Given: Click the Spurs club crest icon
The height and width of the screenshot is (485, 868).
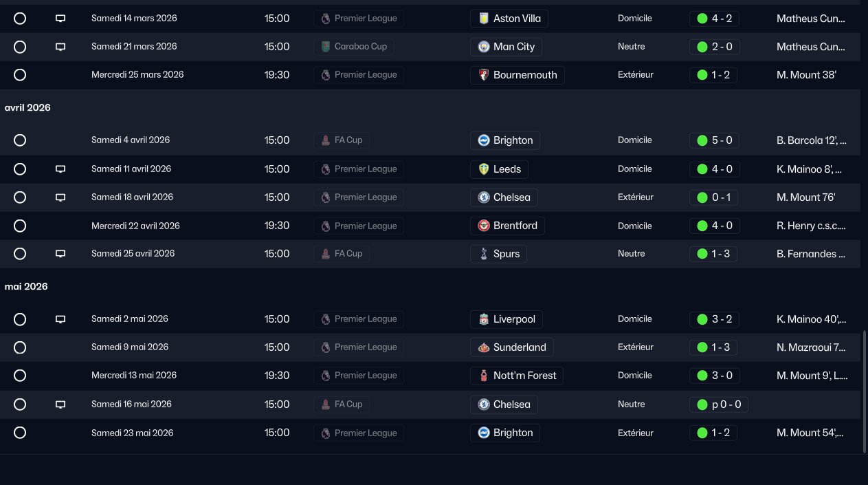Looking at the screenshot, I should 484,254.
